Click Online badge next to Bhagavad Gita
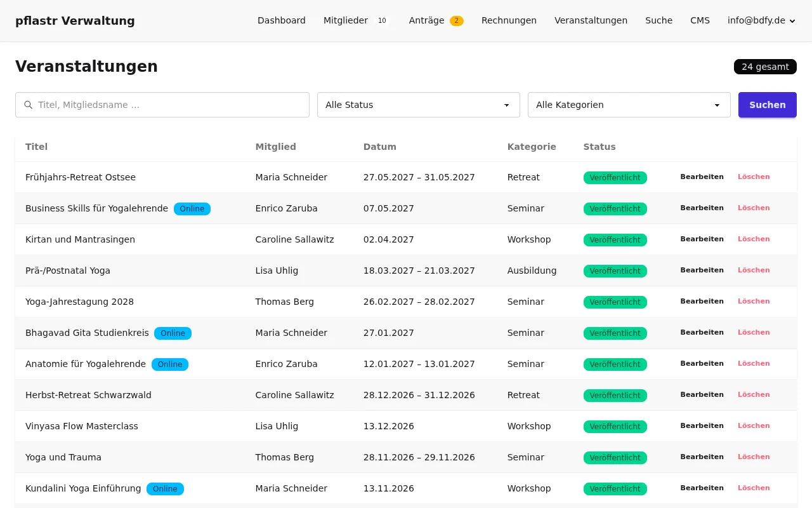Screen dimensions: 812x508 coord(173,333)
